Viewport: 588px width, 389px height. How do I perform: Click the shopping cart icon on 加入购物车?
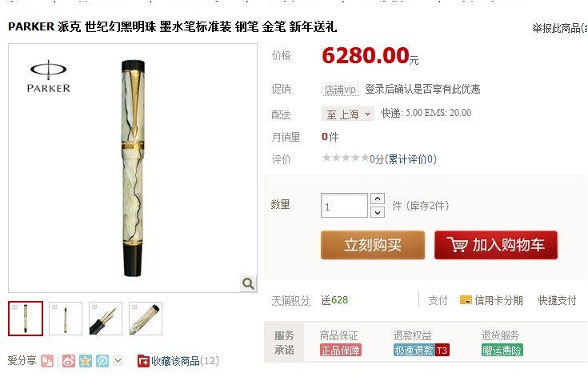pyautogui.click(x=457, y=245)
